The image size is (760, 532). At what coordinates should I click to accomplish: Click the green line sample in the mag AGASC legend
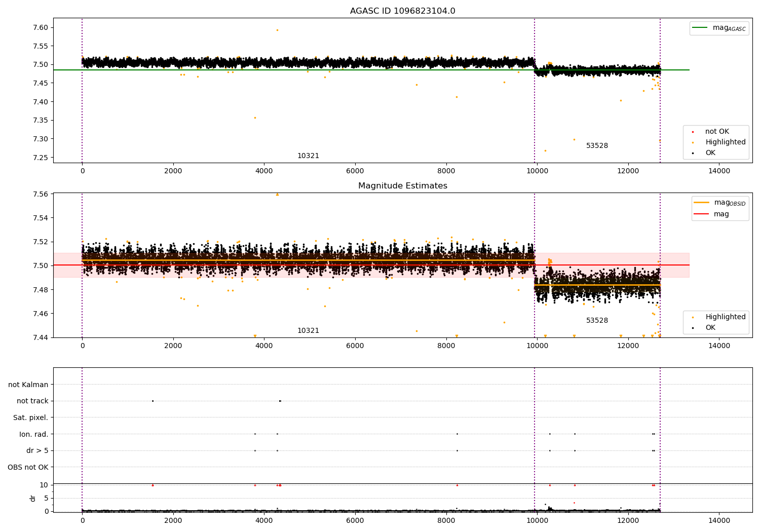click(x=700, y=28)
